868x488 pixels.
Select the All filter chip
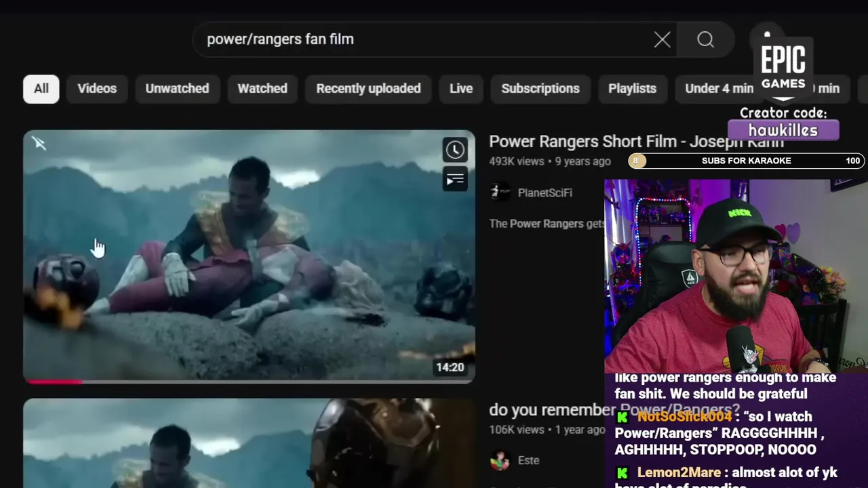tap(41, 89)
